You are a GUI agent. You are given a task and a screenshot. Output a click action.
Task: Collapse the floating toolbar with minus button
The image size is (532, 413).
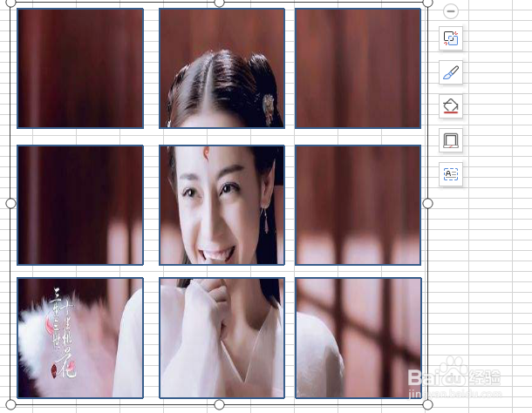click(451, 11)
